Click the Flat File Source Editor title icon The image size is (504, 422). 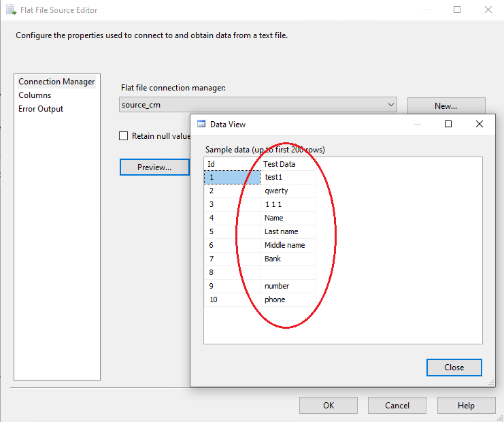(10, 10)
